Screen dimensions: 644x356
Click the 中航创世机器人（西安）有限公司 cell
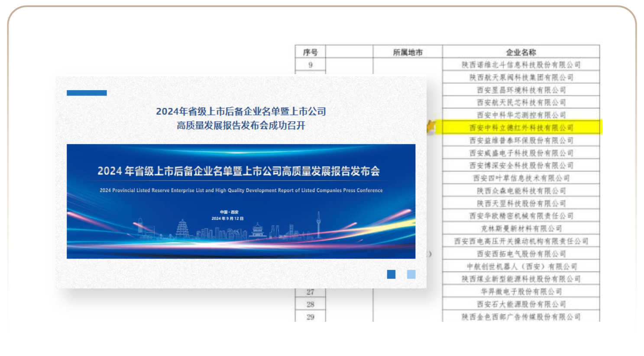[x=521, y=266]
